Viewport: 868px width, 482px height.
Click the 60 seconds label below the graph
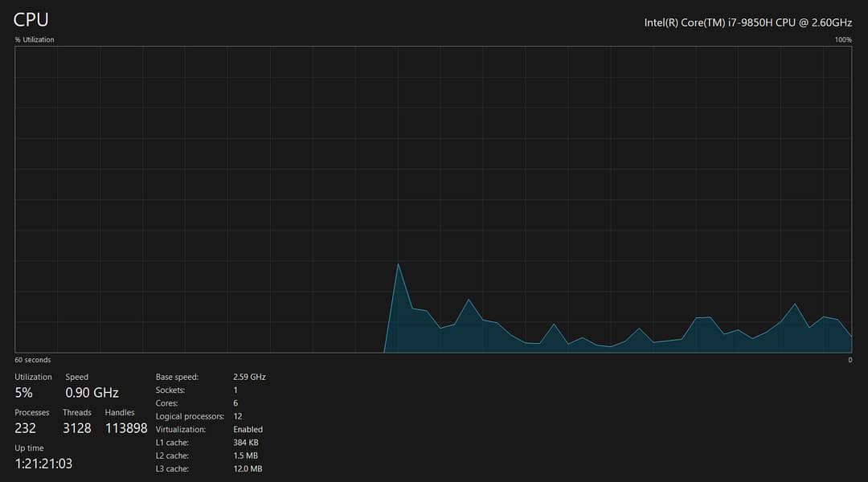[33, 360]
